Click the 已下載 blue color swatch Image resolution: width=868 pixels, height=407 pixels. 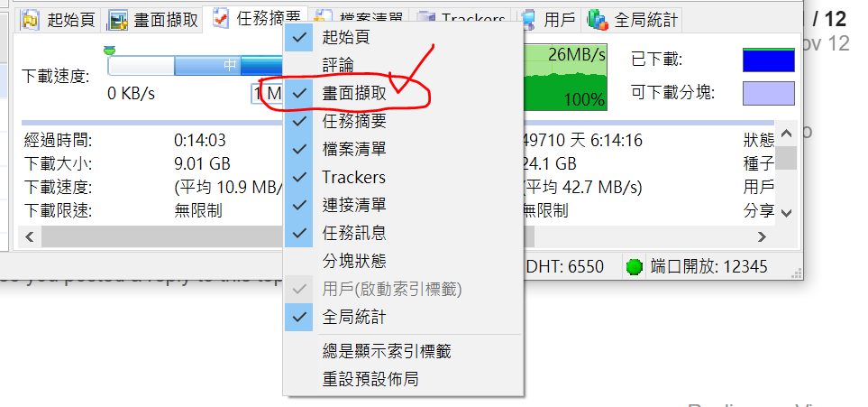768,60
